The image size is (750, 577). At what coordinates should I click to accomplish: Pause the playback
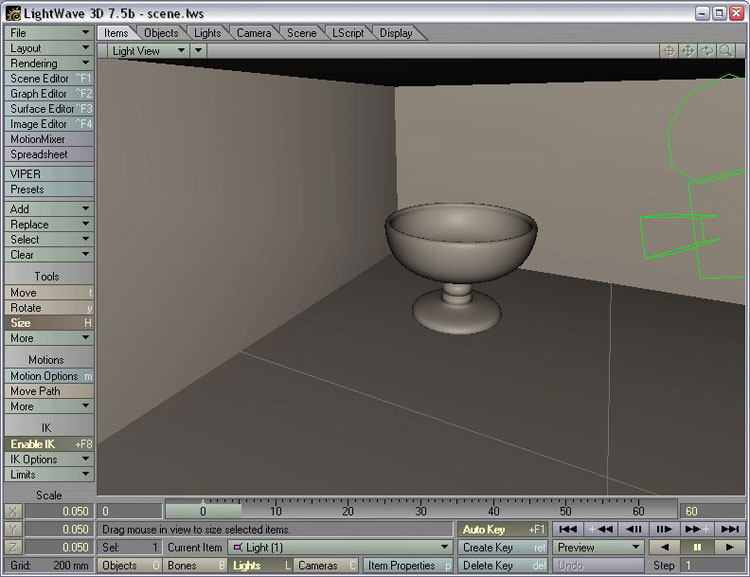click(697, 548)
